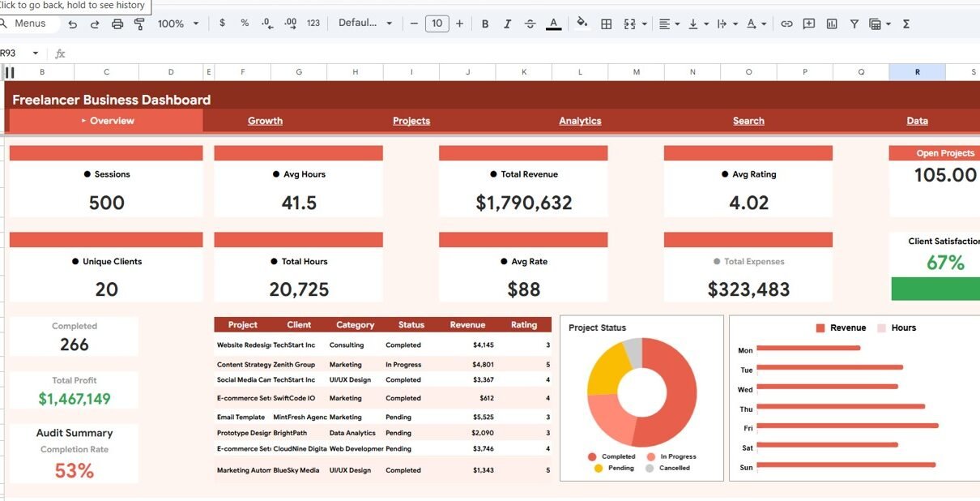Open the Borders tool
Image resolution: width=980 pixels, height=501 pixels.
click(606, 24)
